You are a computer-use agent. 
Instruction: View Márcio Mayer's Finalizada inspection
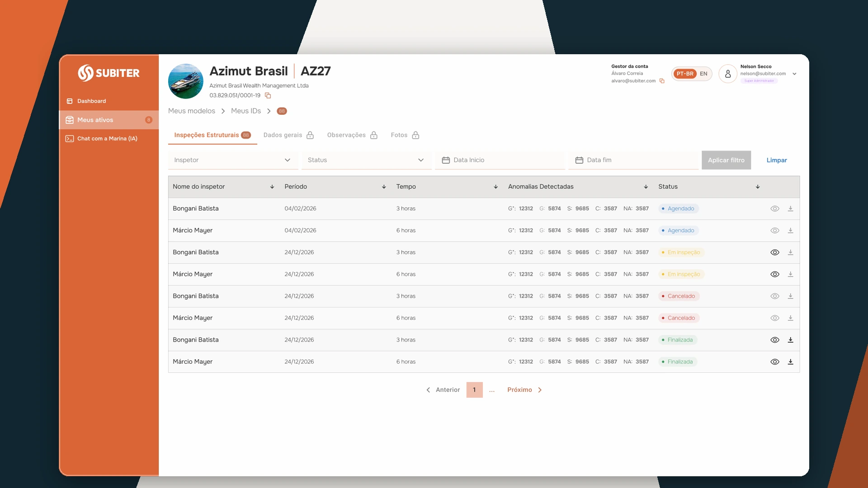pyautogui.click(x=775, y=362)
